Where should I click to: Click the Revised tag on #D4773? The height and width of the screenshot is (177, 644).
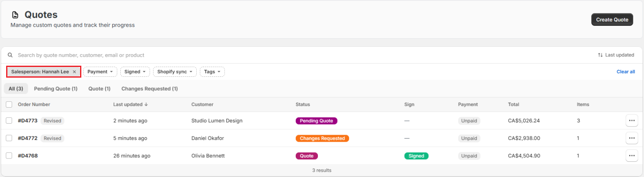(53, 121)
